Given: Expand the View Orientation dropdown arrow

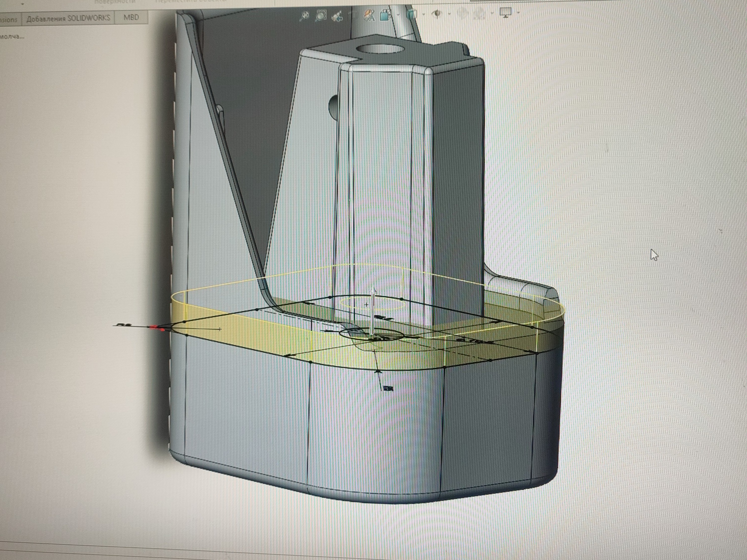Looking at the screenshot, I should (x=398, y=14).
